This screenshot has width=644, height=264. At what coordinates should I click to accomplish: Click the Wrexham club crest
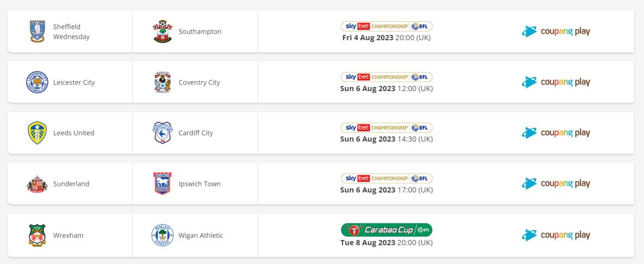[37, 235]
